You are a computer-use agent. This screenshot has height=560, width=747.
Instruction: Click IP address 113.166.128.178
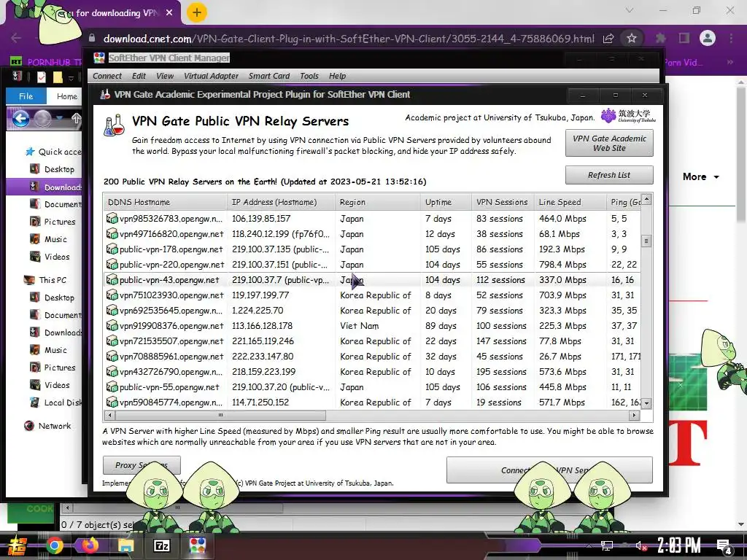coord(263,326)
